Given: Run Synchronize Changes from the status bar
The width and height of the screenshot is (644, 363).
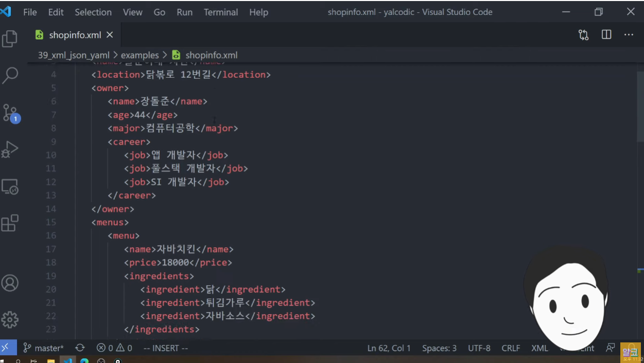Looking at the screenshot, I should [x=80, y=348].
